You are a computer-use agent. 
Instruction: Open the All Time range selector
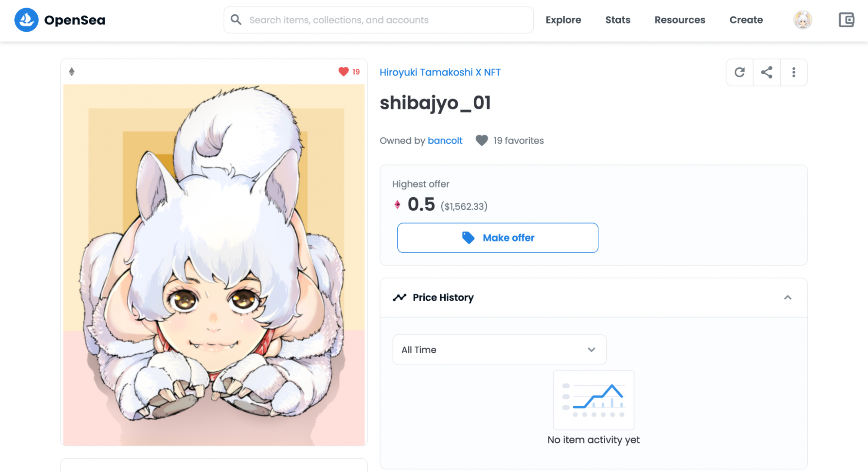(499, 350)
